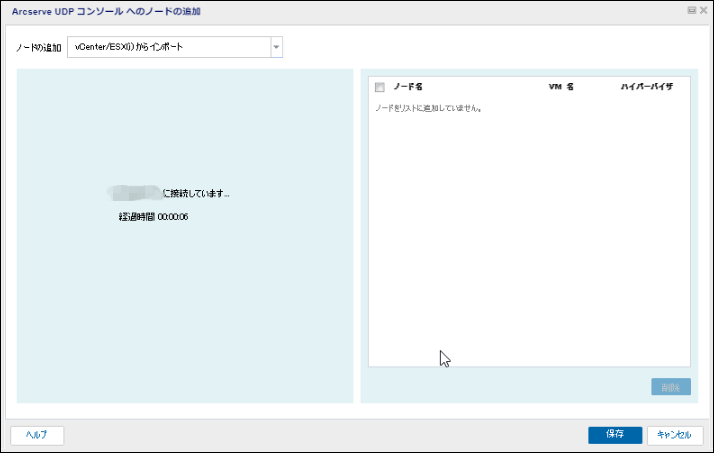
Task: Click blank area of left connection panel
Action: (185, 320)
